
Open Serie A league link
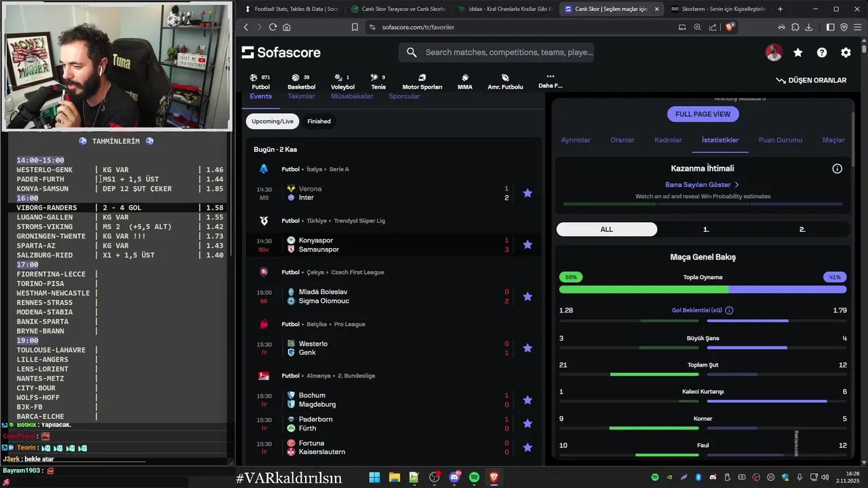pos(339,169)
